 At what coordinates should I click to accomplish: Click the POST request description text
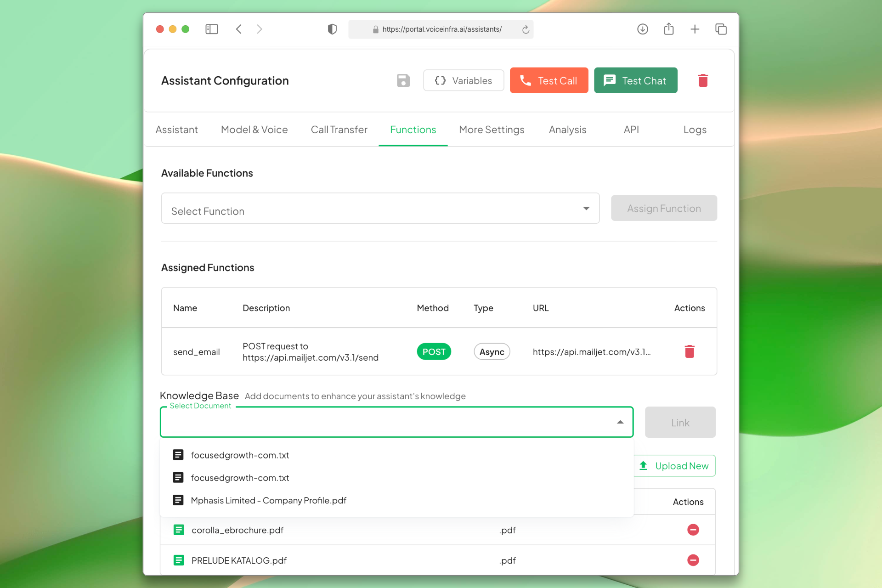tap(311, 351)
